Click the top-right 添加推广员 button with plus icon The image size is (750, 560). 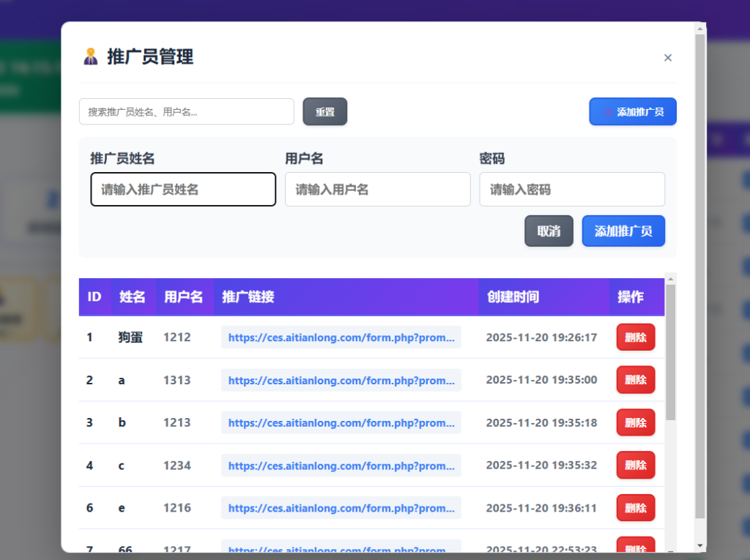(632, 112)
